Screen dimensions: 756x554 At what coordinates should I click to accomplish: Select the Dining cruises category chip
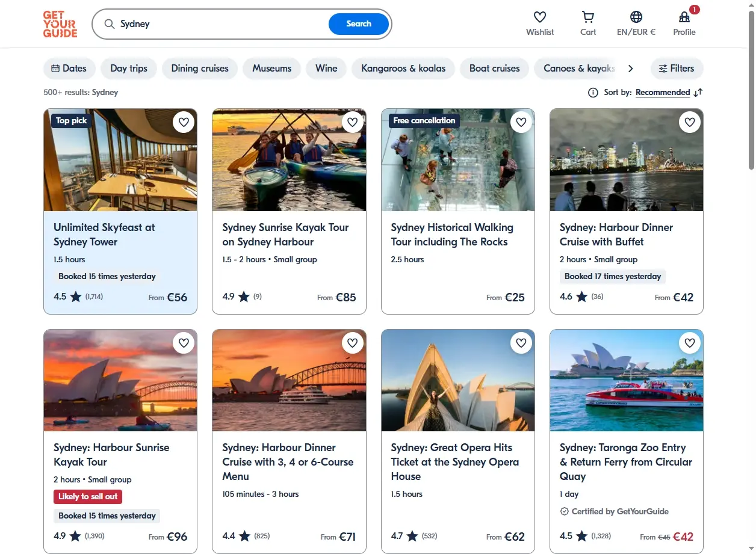(x=200, y=69)
